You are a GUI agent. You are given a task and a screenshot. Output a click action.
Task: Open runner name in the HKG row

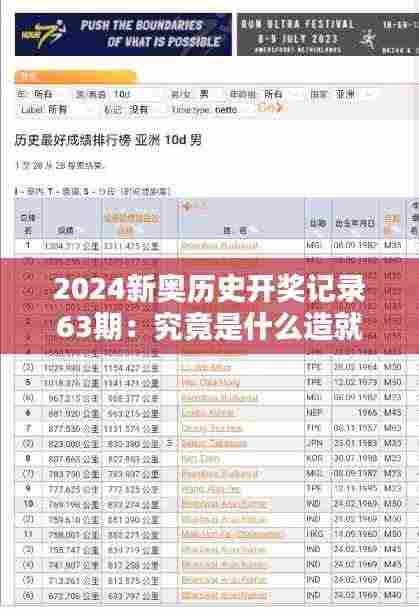232,534
